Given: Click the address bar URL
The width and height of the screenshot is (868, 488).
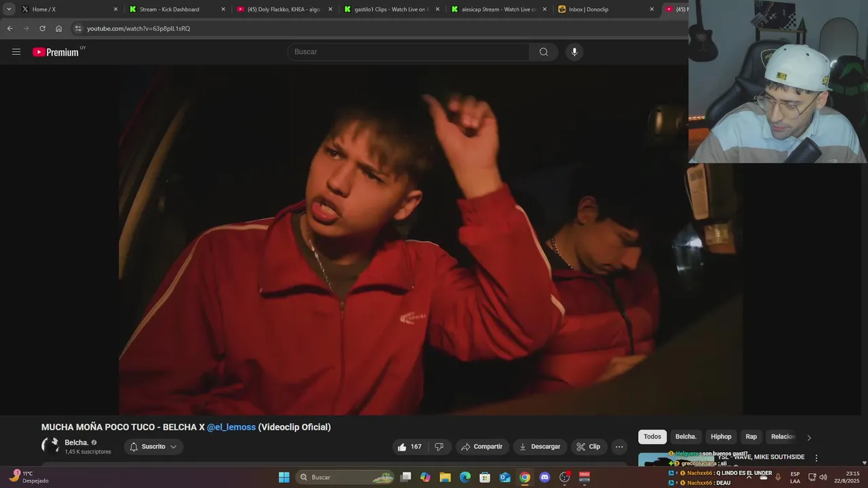Looking at the screenshot, I should coord(138,28).
